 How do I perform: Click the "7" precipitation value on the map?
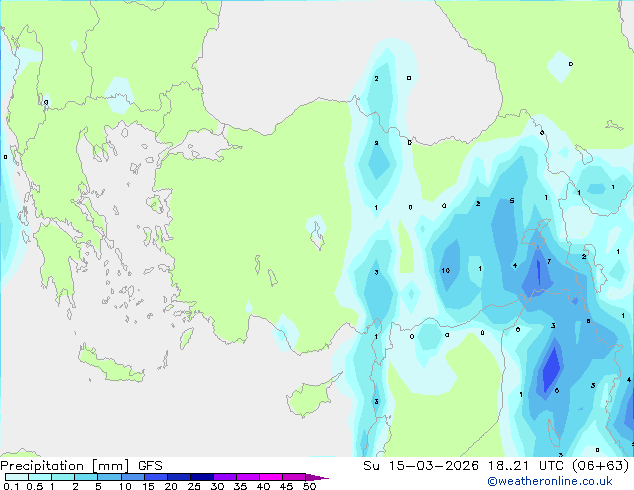point(549,262)
